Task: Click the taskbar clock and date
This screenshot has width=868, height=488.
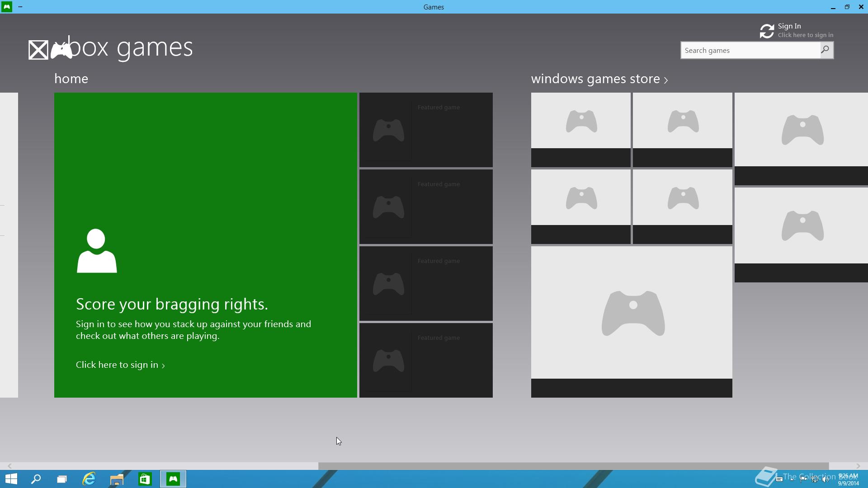Action: click(x=848, y=479)
